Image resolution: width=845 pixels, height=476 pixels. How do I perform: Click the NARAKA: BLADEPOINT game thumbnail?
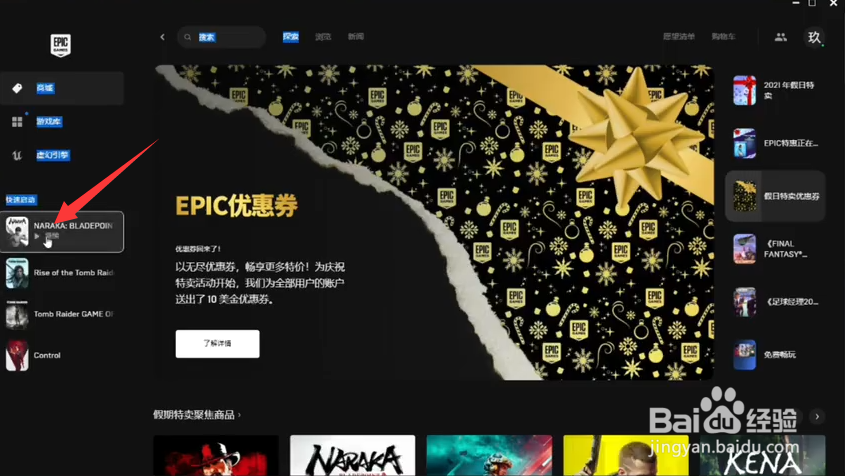point(17,232)
